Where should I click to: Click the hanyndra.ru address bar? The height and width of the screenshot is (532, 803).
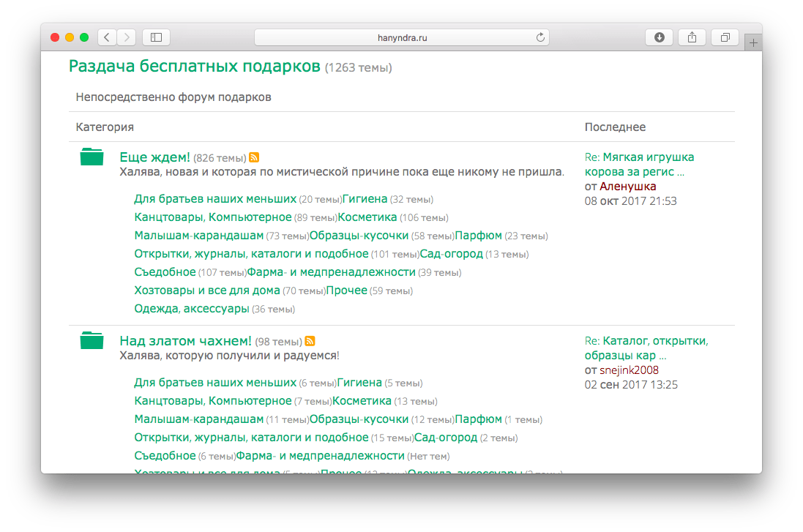[x=400, y=37]
